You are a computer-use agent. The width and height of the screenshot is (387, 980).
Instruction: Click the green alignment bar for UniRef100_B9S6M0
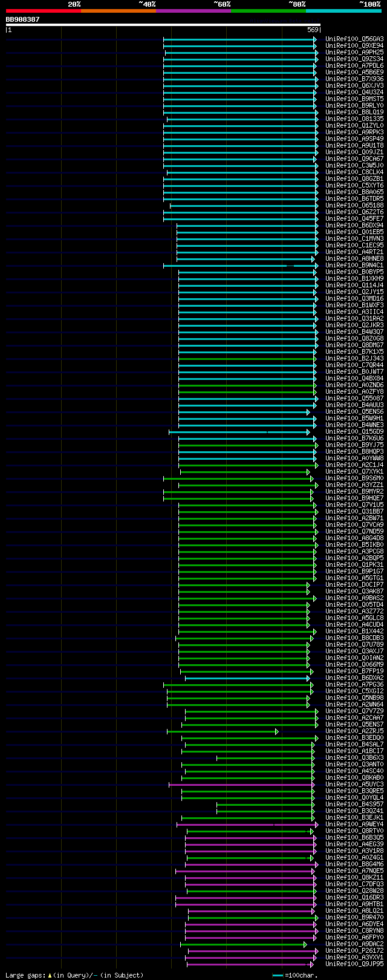tap(238, 478)
